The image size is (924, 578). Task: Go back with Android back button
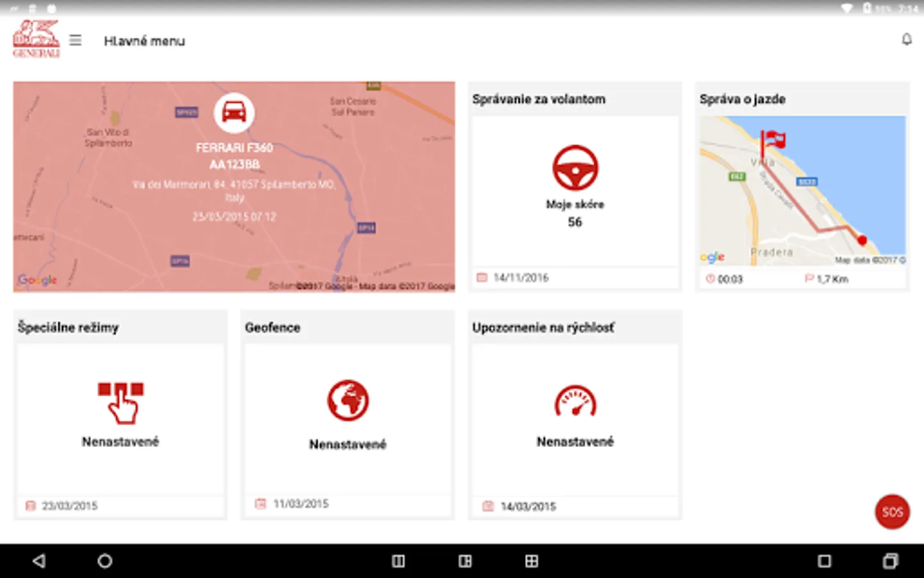(39, 561)
